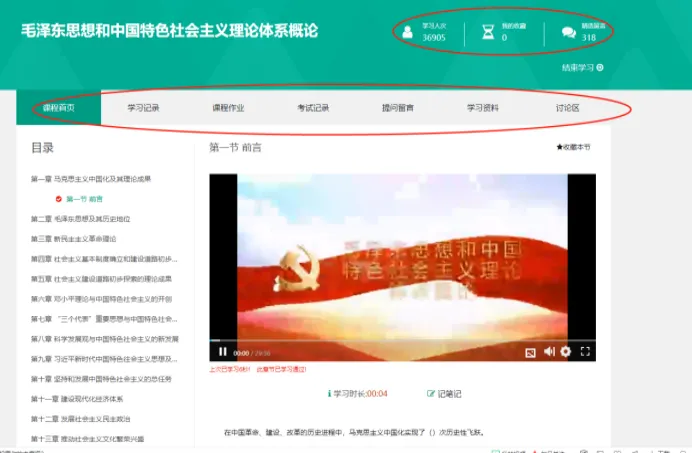Expand 第四章 社会主义基本制度确立 chapter
Image resolution: width=692 pixels, height=454 pixels.
[104, 259]
